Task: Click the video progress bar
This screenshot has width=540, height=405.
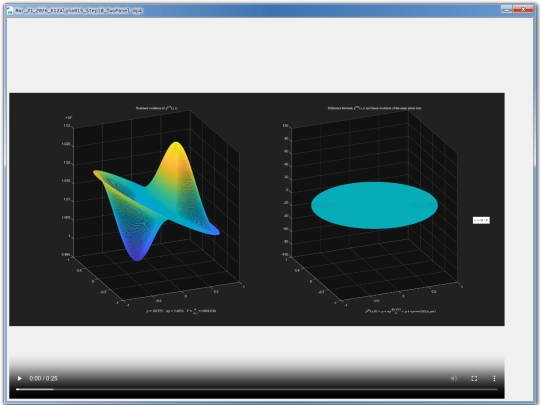Action: [x=257, y=389]
